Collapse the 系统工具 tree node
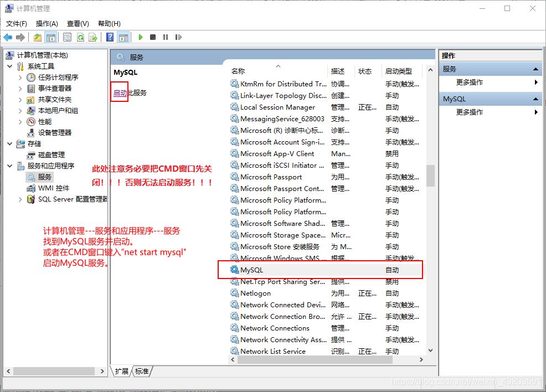Image resolution: width=546 pixels, height=392 pixels. coord(10,66)
